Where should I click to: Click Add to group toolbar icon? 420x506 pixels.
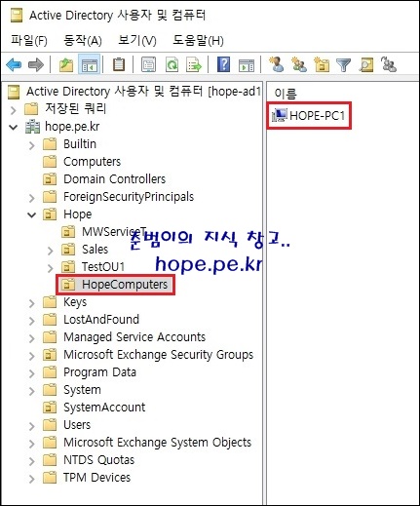[x=389, y=64]
